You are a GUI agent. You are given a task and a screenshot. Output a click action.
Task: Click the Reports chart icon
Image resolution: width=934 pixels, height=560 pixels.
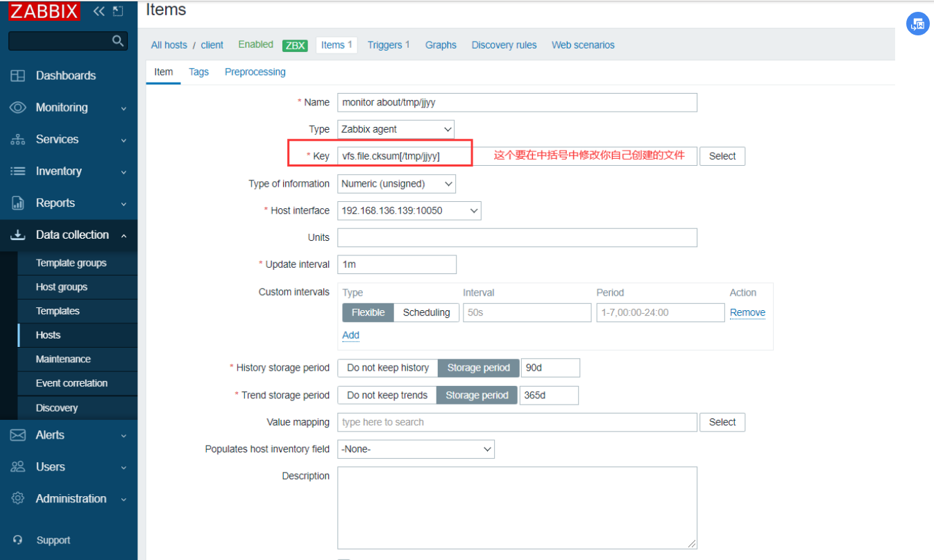tap(18, 203)
